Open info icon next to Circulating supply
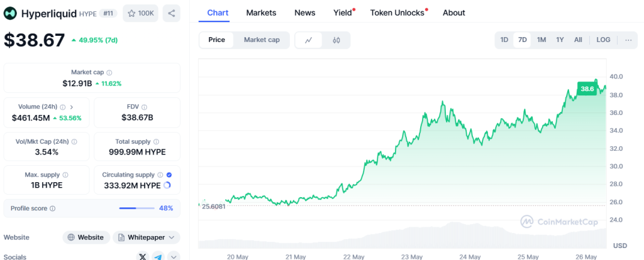The width and height of the screenshot is (644, 260). [x=160, y=175]
